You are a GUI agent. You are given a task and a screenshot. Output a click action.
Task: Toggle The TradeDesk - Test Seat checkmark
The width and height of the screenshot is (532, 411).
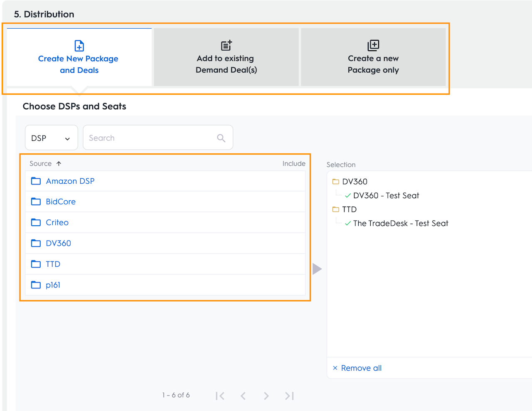[x=348, y=224]
